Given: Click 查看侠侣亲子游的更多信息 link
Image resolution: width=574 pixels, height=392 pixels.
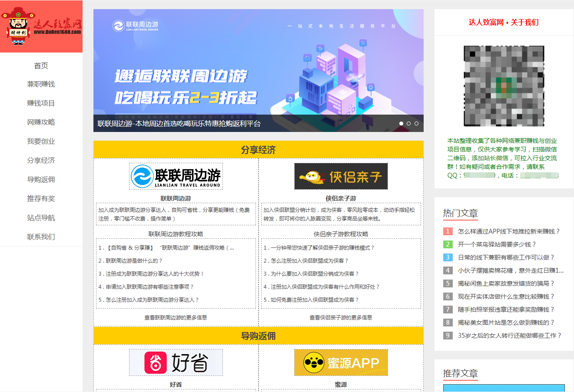Looking at the screenshot, I should click(x=341, y=318).
